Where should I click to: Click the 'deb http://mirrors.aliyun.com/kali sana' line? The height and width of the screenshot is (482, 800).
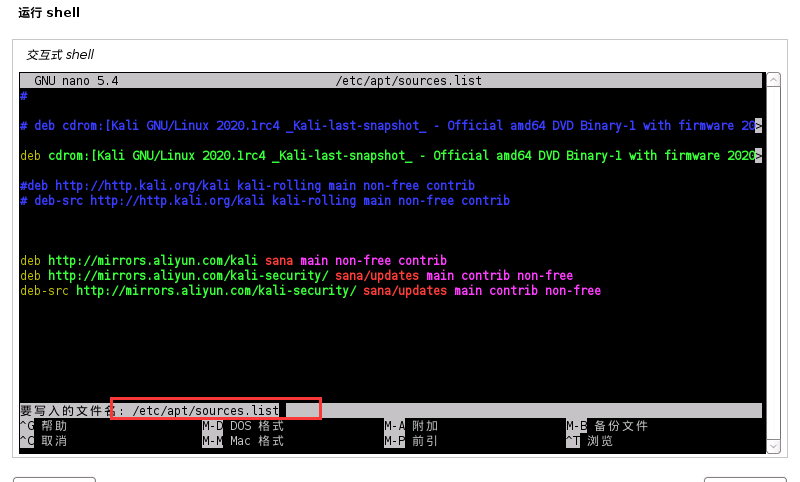coord(233,261)
